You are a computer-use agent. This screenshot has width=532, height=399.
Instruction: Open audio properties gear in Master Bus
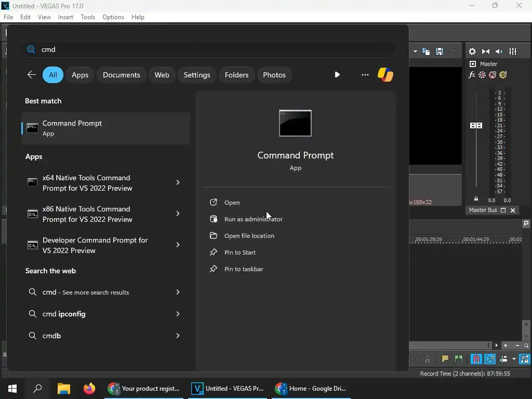point(472,51)
